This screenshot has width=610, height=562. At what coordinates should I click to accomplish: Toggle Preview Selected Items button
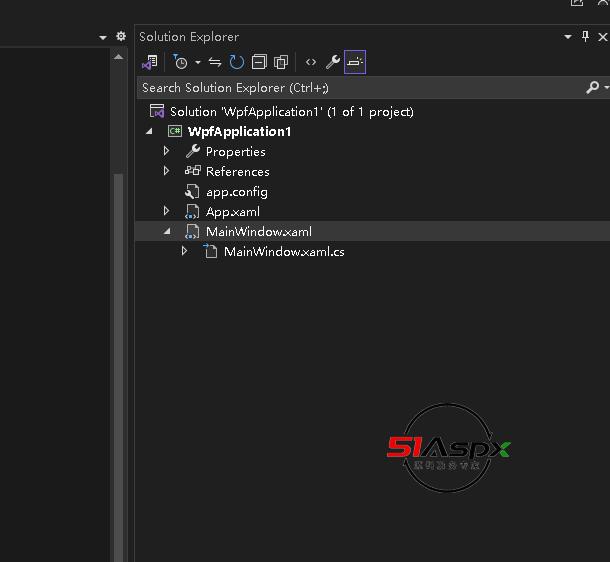(x=355, y=62)
